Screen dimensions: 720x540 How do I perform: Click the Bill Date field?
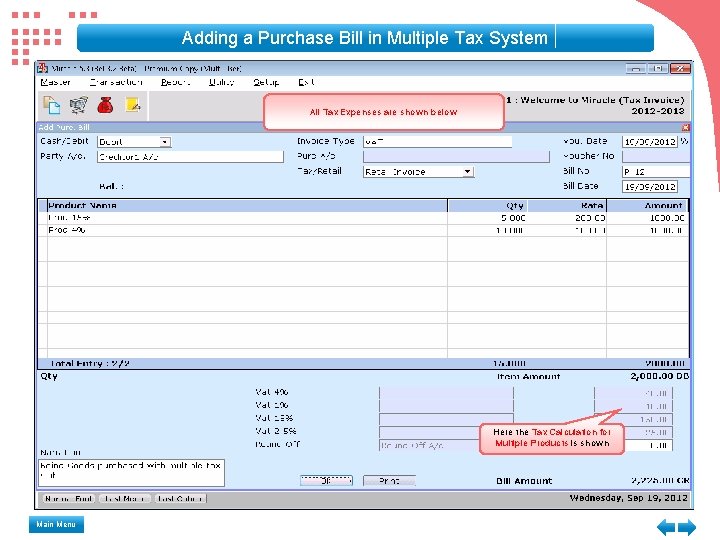click(x=650, y=186)
